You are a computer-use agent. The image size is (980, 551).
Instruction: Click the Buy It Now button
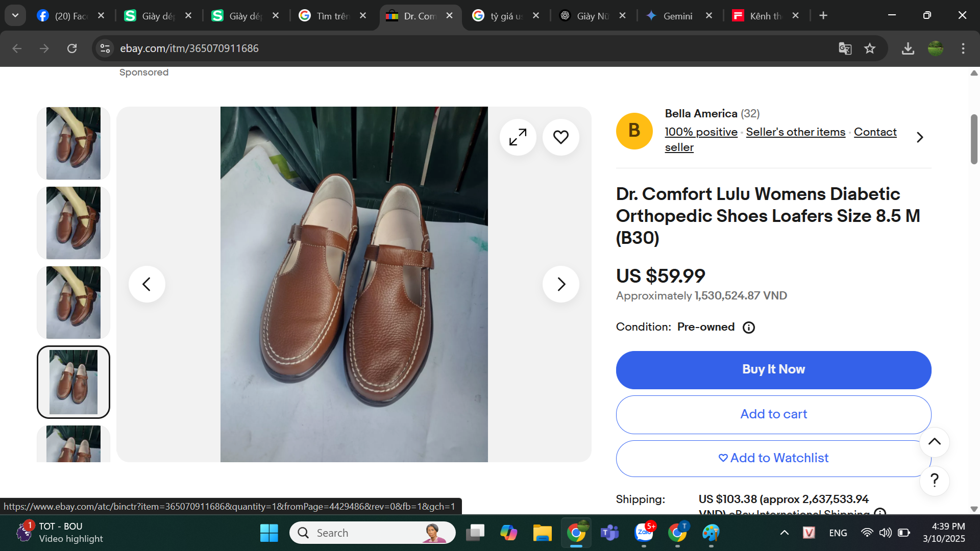pyautogui.click(x=773, y=370)
